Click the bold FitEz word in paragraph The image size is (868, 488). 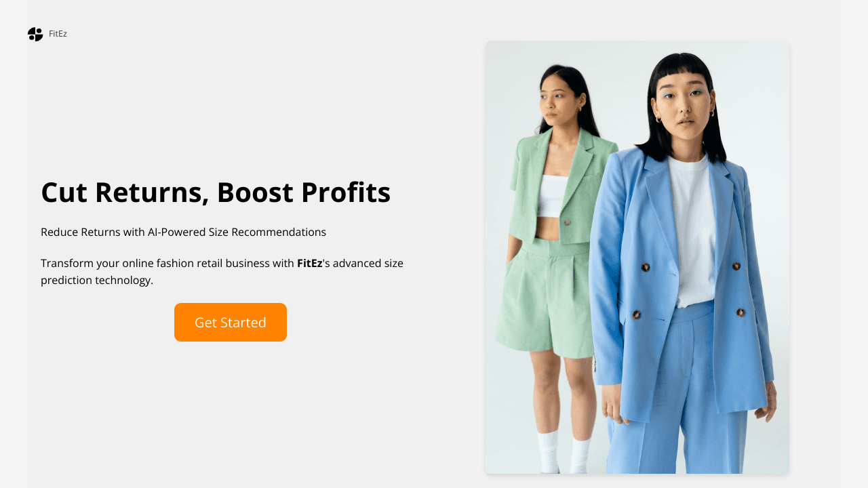tap(310, 263)
